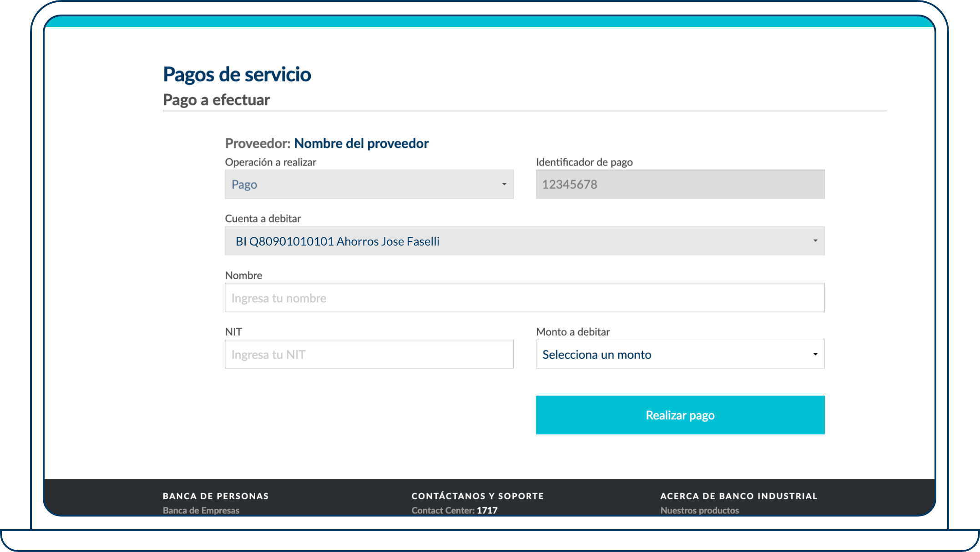Click the NIT input field
This screenshot has height=552, width=980.
pos(368,354)
